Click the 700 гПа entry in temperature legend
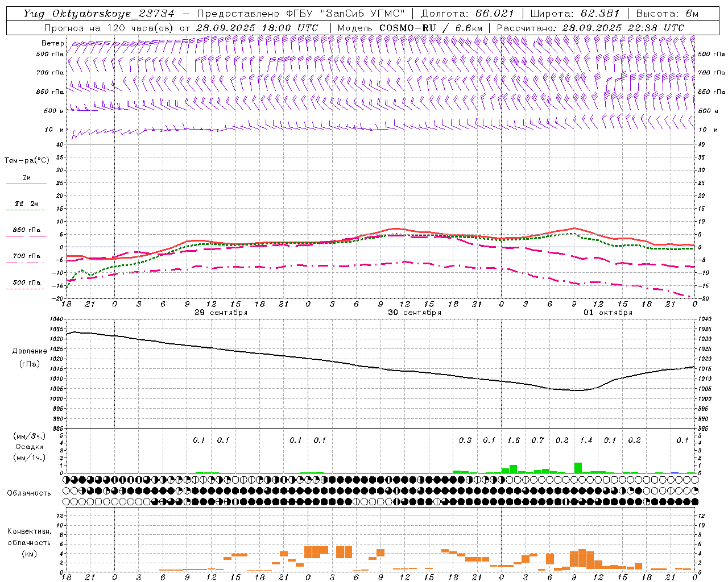This screenshot has width=728, height=582. pos(26,256)
